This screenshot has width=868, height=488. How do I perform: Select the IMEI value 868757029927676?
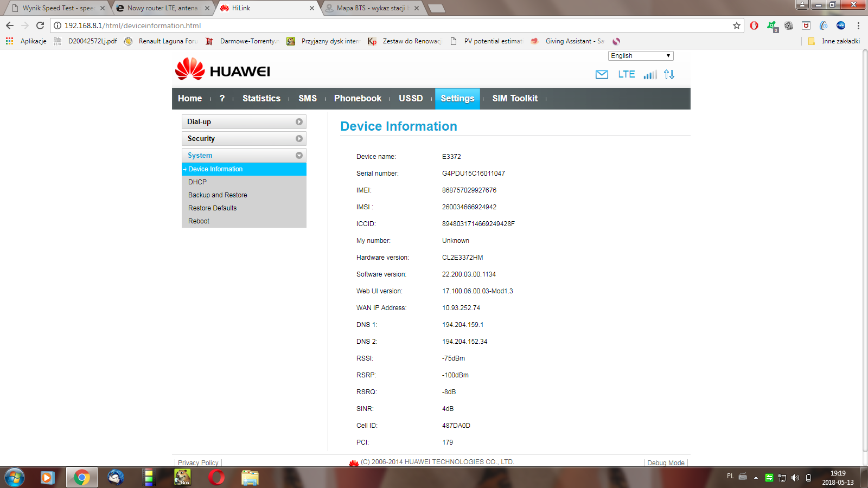coord(469,190)
